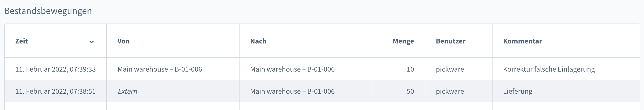
Task: Select the Nach column header
Action: click(x=258, y=41)
